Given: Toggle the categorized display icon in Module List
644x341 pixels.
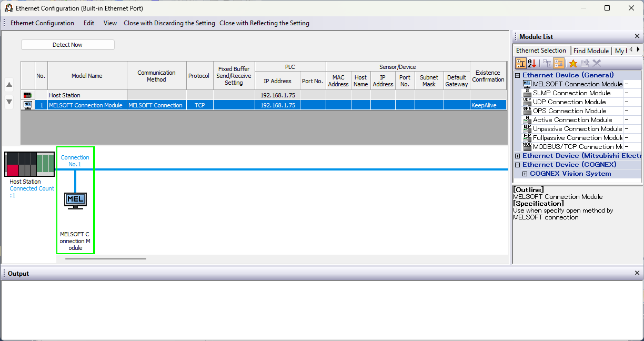Looking at the screenshot, I should 520,63.
